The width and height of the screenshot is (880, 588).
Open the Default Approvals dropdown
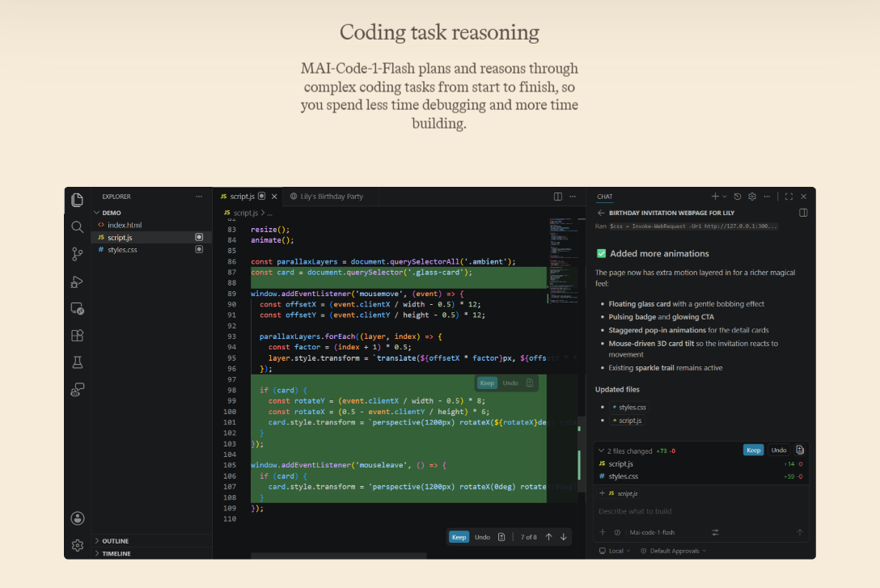tap(674, 551)
